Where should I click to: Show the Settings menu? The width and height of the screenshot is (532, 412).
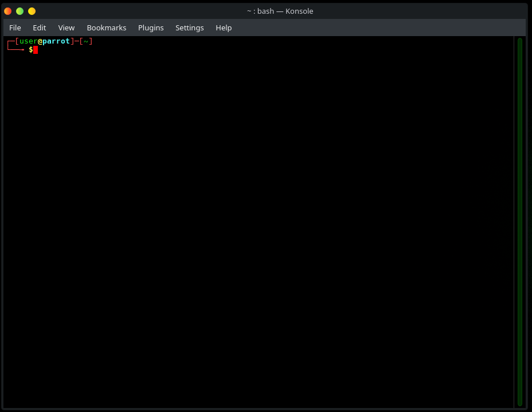coord(189,28)
